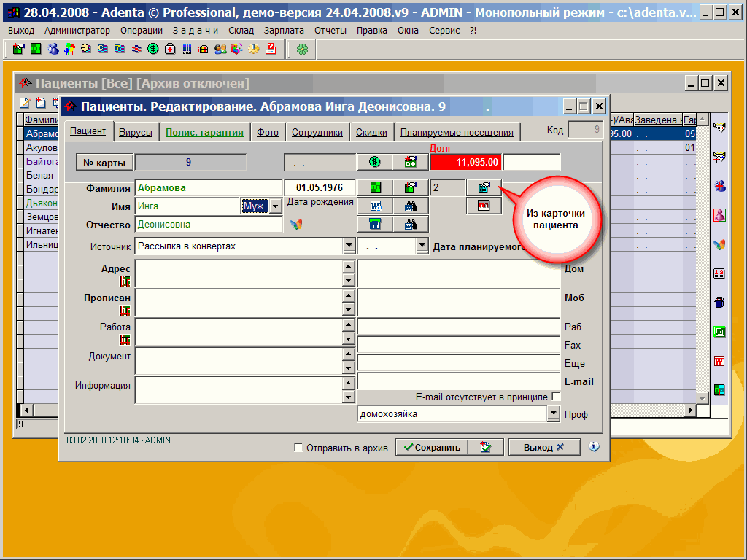Open the 'Планируемые посещения' tab
Screen dimensions: 747x560
(457, 132)
